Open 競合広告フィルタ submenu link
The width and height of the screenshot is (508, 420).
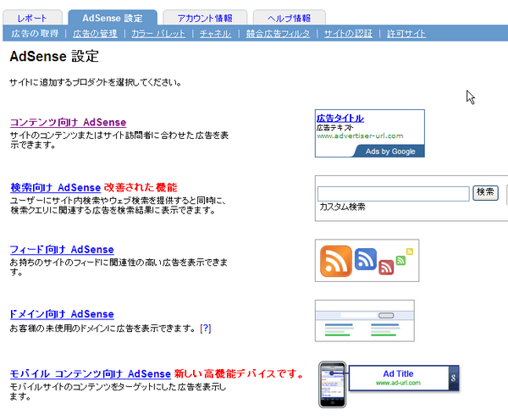(x=278, y=33)
